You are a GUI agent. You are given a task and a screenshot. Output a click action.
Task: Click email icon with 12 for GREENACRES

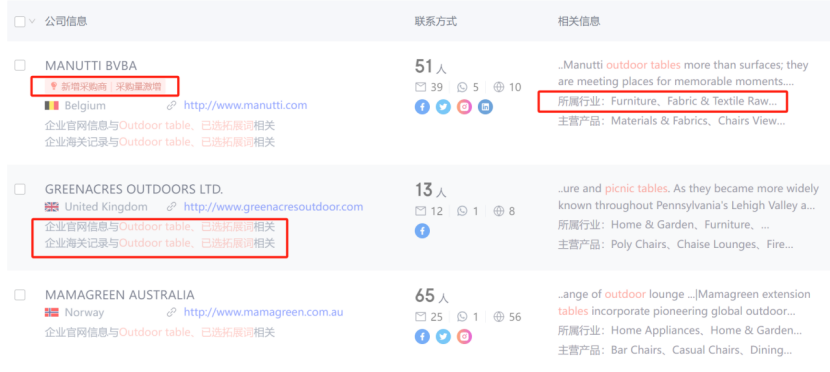420,211
